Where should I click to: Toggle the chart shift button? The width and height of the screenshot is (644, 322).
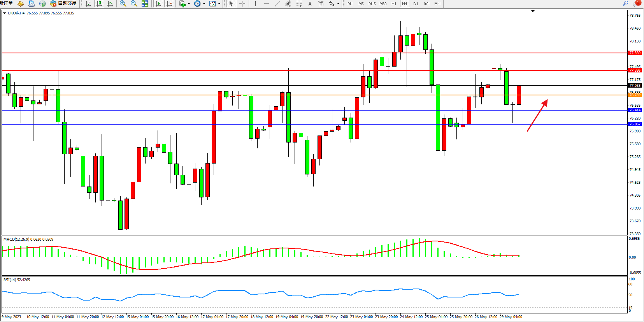pyautogui.click(x=169, y=4)
